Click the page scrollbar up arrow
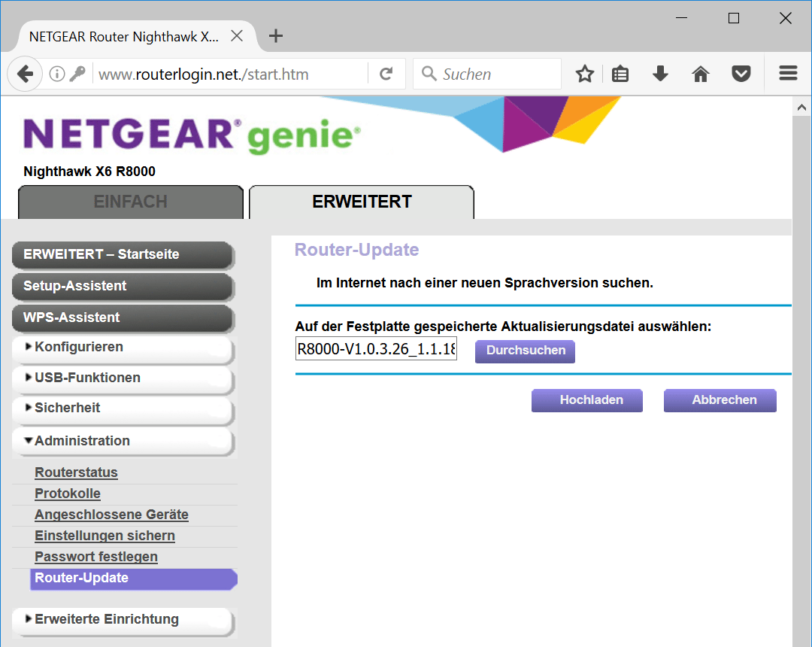This screenshot has height=647, width=812. [x=801, y=108]
